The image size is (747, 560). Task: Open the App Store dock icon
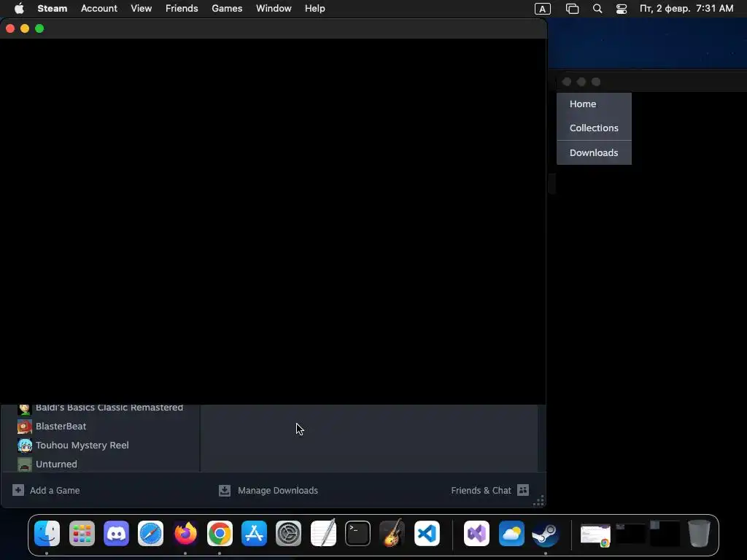[x=254, y=533]
